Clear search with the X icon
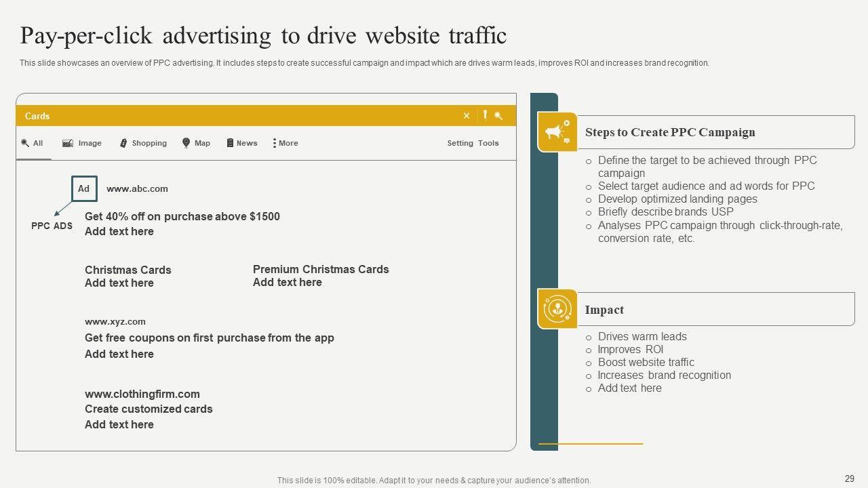The width and height of the screenshot is (868, 488). 467,116
